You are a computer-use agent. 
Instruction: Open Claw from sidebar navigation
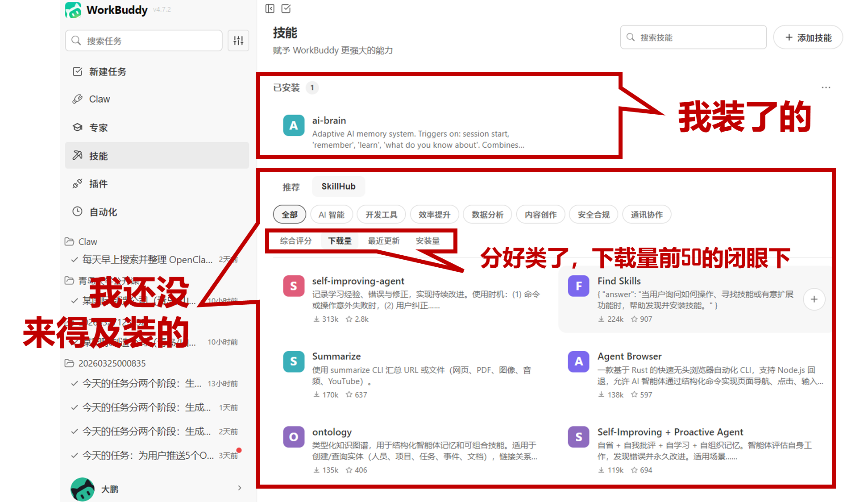pos(157,99)
